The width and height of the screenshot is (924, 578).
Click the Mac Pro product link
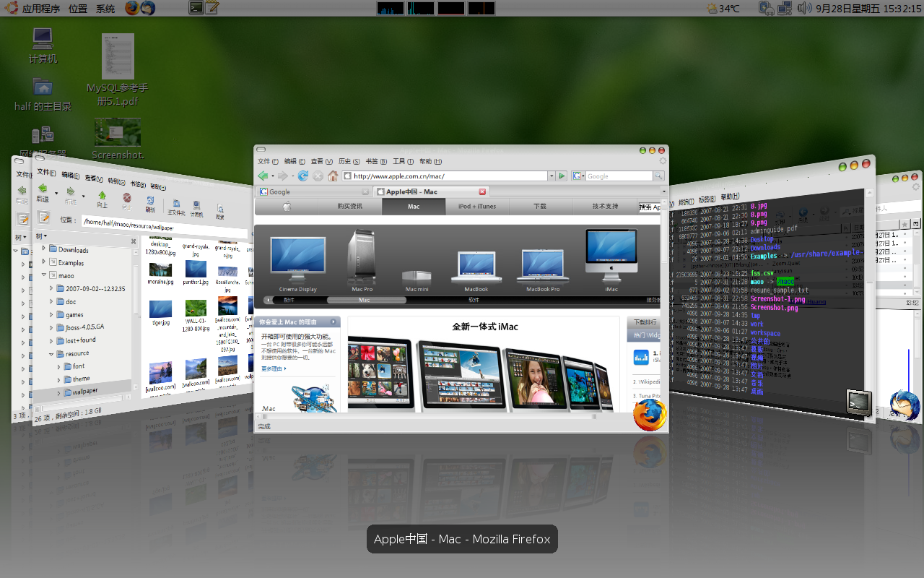click(x=362, y=260)
